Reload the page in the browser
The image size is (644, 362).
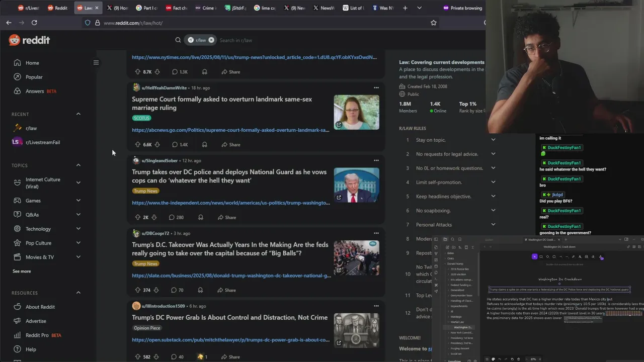34,23
